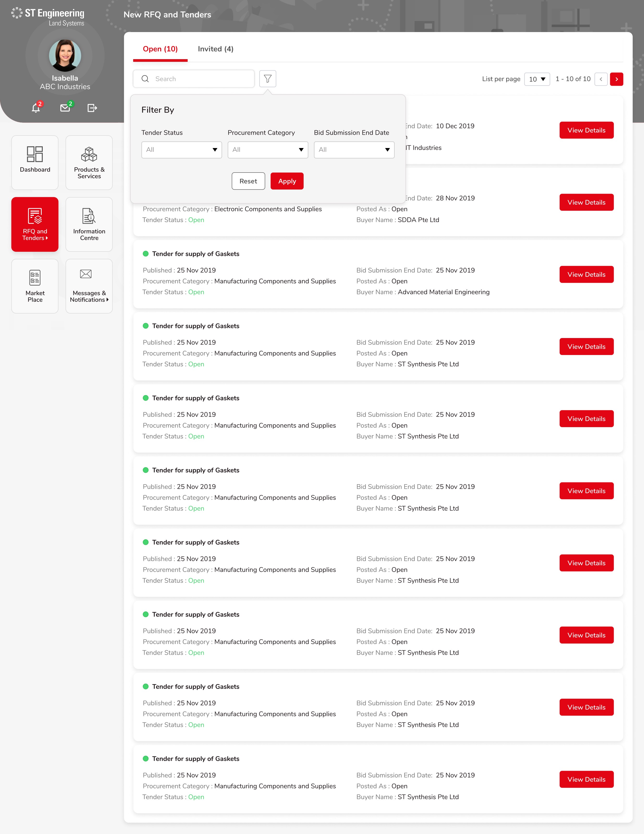Go to previous page arrow
This screenshot has width=644, height=834.
601,79
